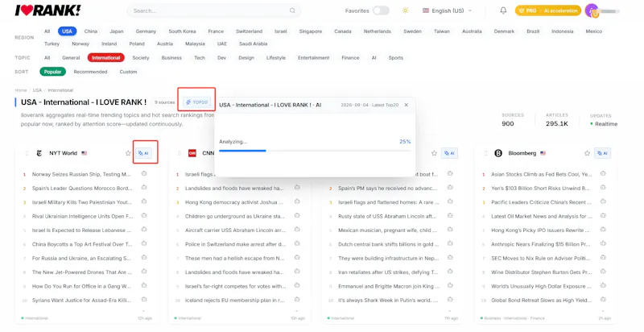Select USA region filter

click(67, 31)
